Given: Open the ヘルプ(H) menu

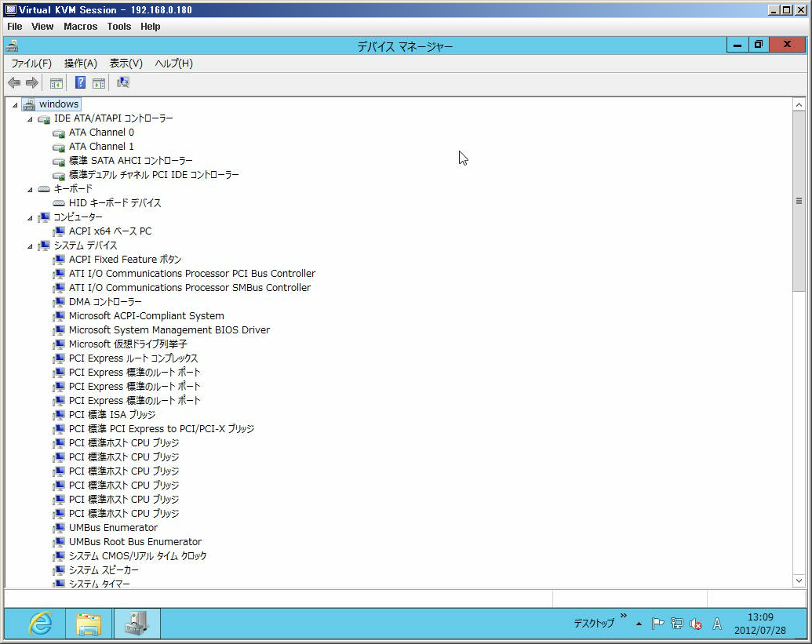Looking at the screenshot, I should 173,64.
